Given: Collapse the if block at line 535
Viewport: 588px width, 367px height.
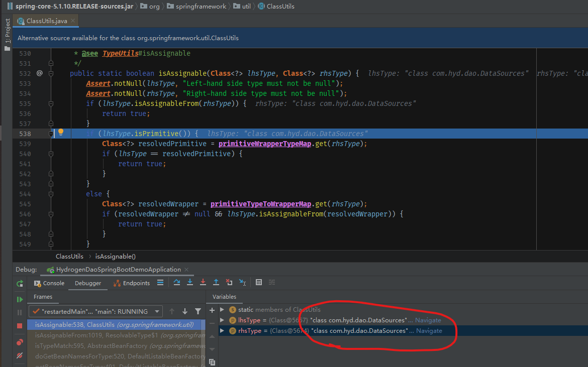Looking at the screenshot, I should tap(51, 104).
